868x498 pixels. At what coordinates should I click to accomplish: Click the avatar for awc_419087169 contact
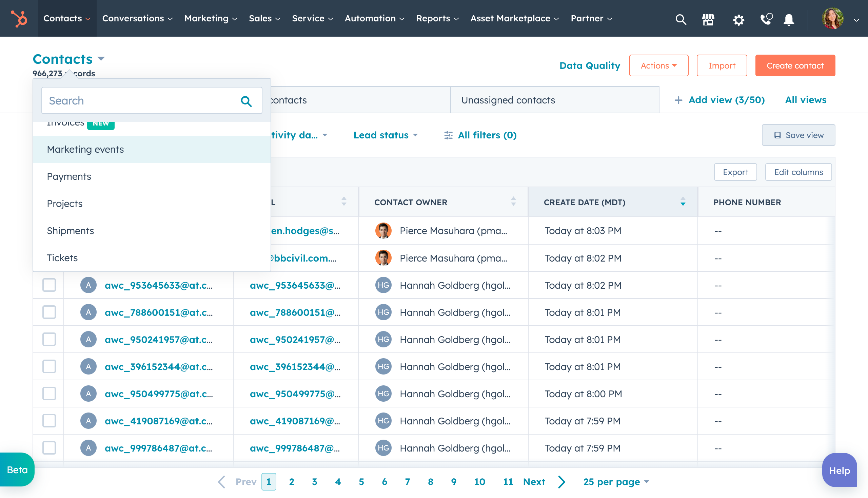pyautogui.click(x=88, y=421)
